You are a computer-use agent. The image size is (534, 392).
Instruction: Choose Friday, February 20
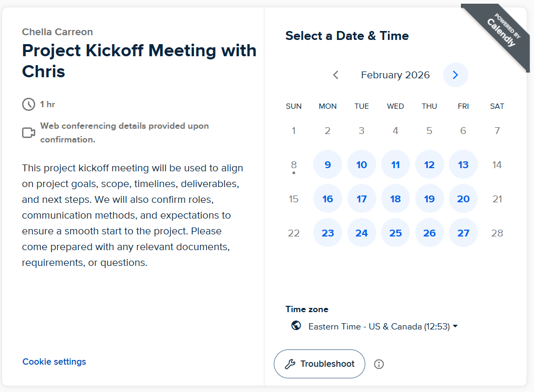[x=463, y=199]
